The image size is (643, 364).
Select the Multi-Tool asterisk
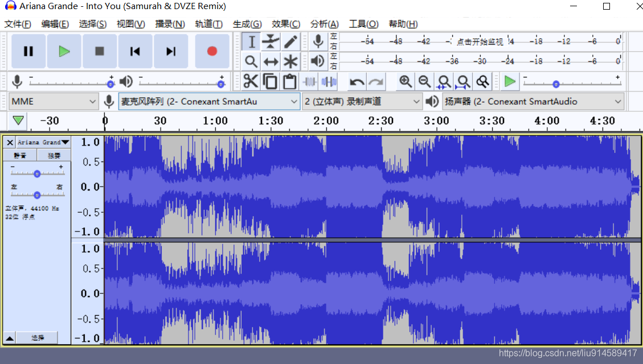point(290,61)
